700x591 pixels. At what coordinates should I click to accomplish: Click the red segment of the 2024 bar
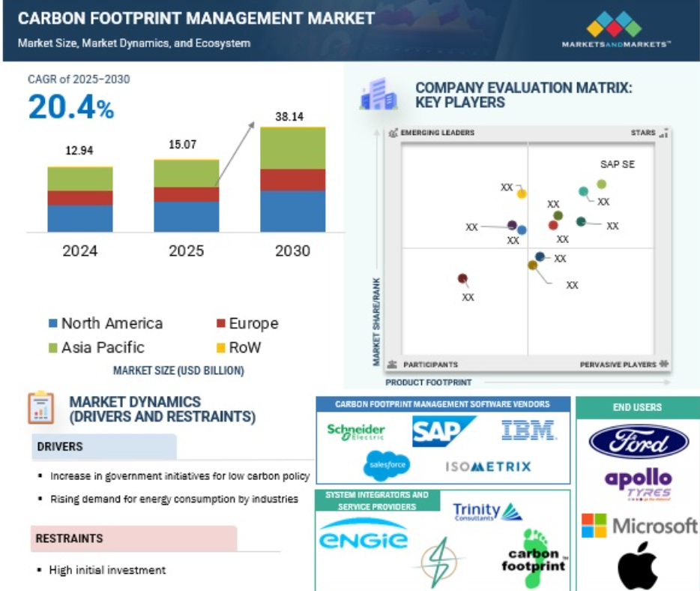pos(80,198)
